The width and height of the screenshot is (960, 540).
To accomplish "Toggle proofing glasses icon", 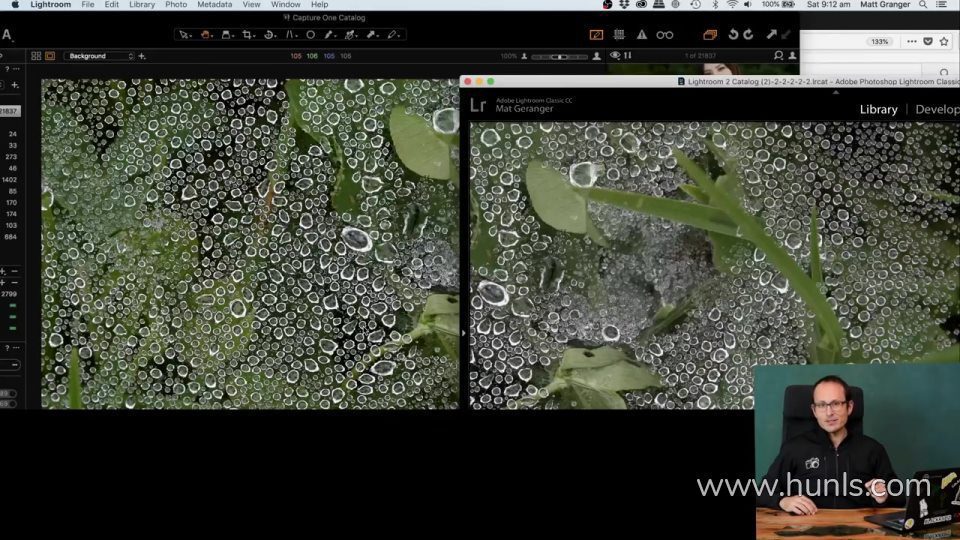I will click(x=664, y=35).
